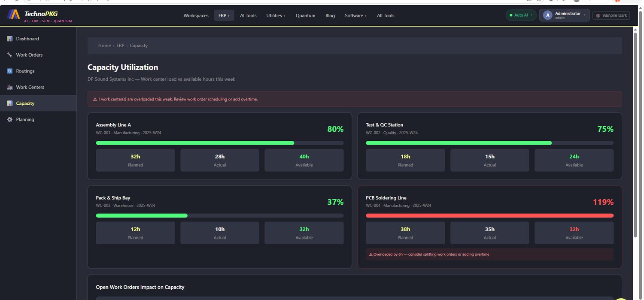Image resolution: width=644 pixels, height=300 pixels.
Task: Click the Work Orders wrench icon
Action: click(x=10, y=55)
